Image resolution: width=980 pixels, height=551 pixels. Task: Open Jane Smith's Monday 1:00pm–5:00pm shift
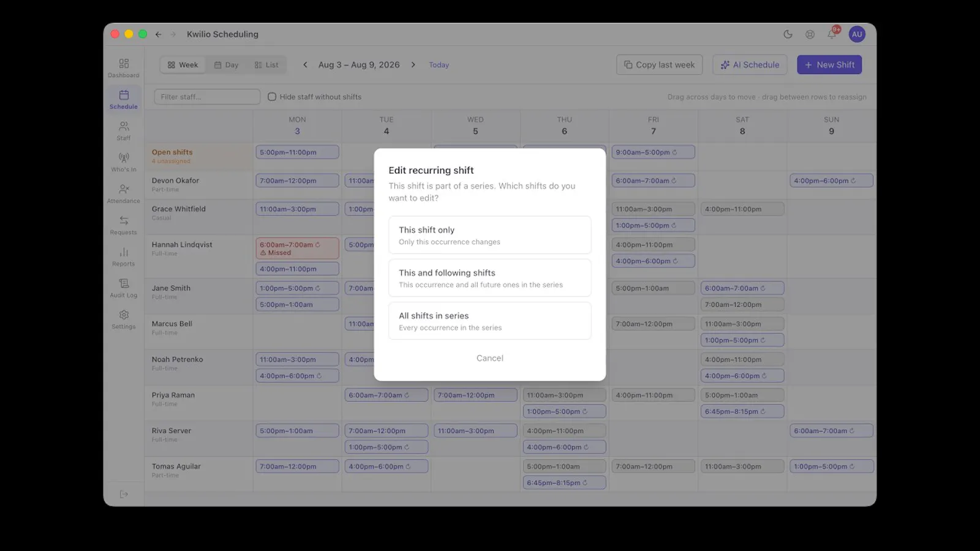[x=297, y=288]
